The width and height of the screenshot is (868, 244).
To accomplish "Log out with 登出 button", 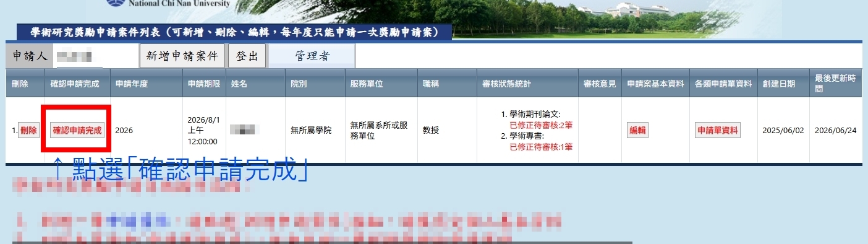I will [247, 56].
